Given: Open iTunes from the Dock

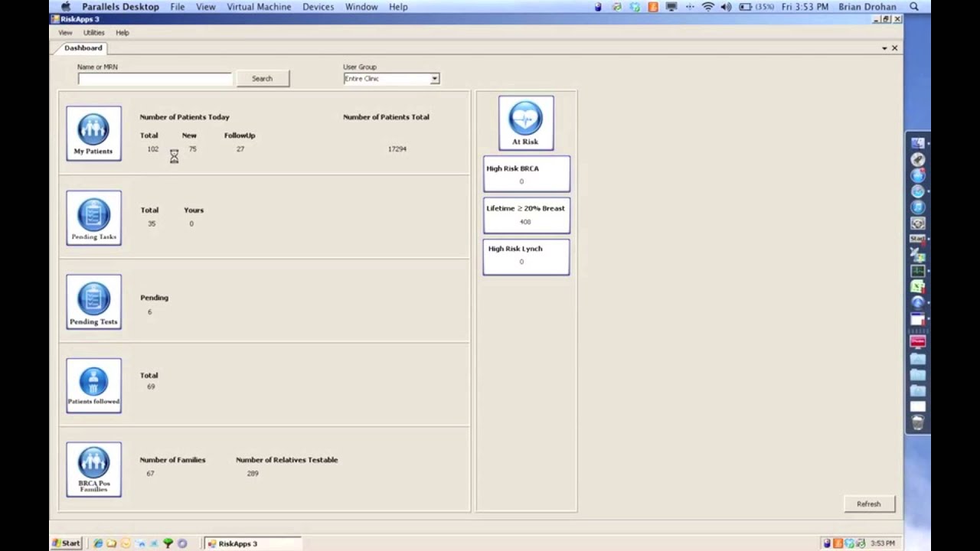Looking at the screenshot, I should [917, 207].
